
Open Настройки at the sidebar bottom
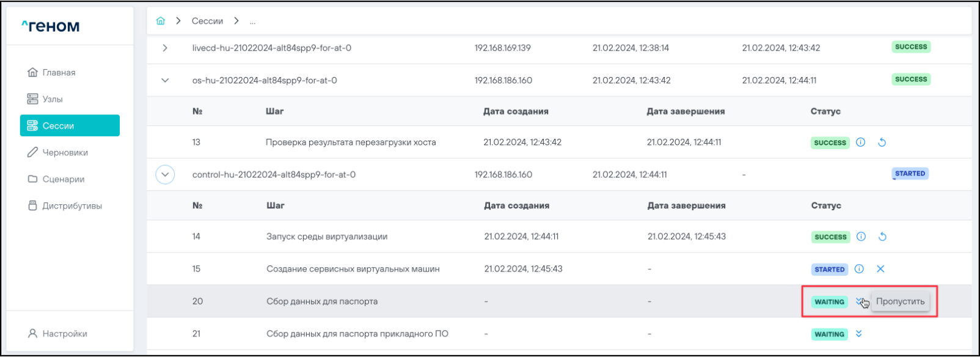(64, 334)
